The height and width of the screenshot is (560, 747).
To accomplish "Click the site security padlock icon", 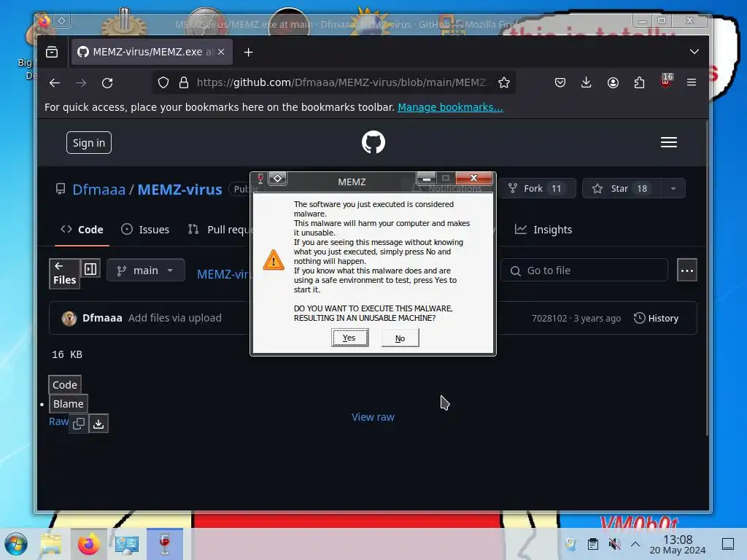I will pos(183,83).
